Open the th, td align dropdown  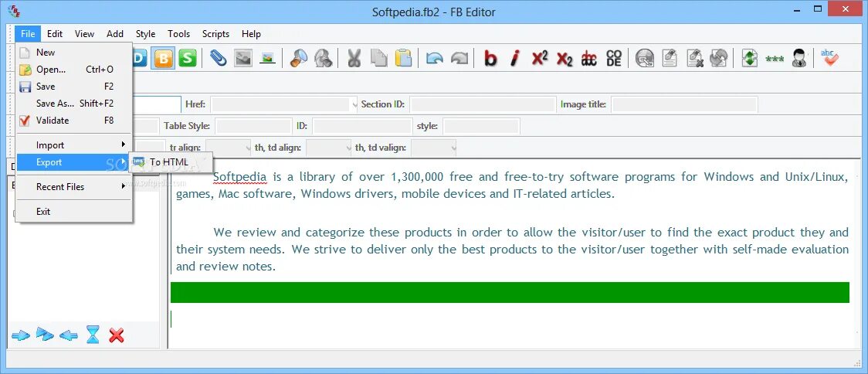347,148
